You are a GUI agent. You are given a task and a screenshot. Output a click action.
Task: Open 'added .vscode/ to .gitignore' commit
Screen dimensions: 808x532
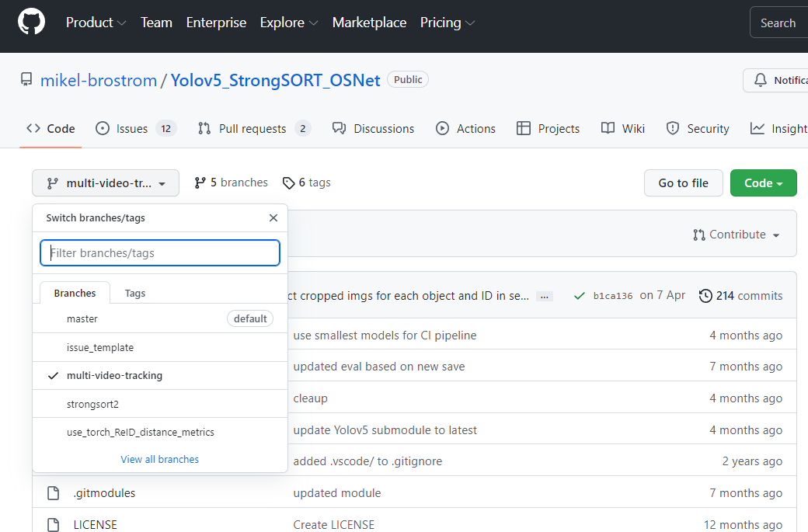point(367,461)
